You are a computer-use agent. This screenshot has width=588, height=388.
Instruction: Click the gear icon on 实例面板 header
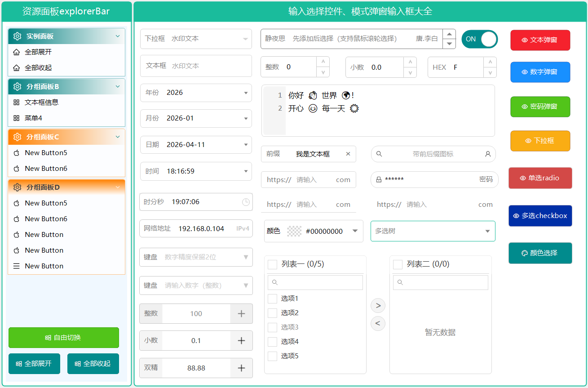(x=18, y=36)
